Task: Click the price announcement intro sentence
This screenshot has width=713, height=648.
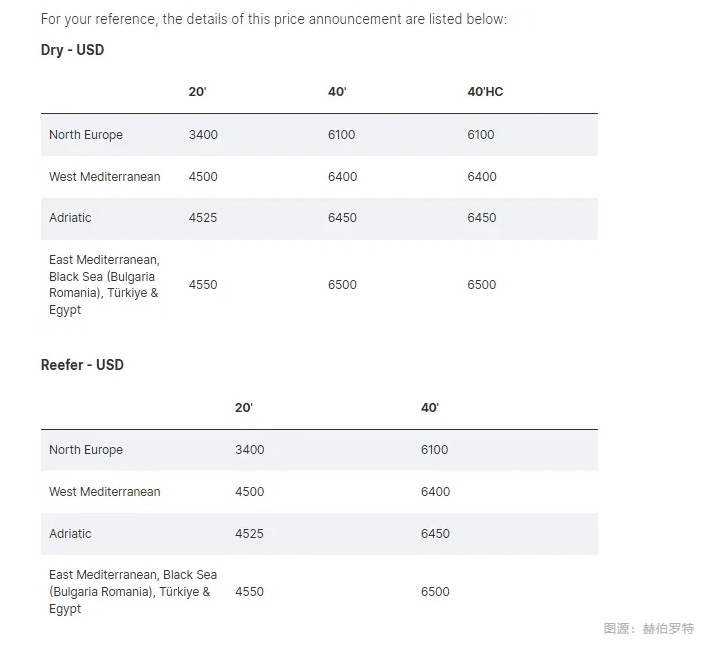Action: pos(274,19)
